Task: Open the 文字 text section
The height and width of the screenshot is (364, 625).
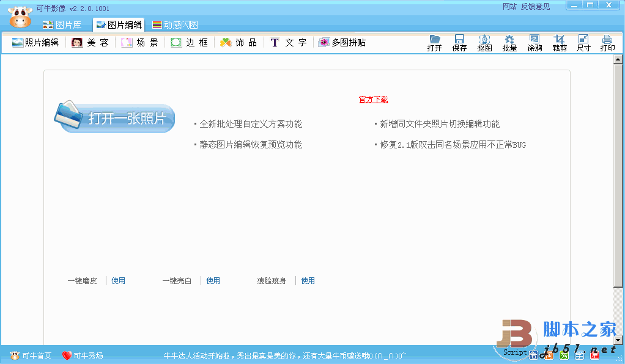Action: [288, 43]
